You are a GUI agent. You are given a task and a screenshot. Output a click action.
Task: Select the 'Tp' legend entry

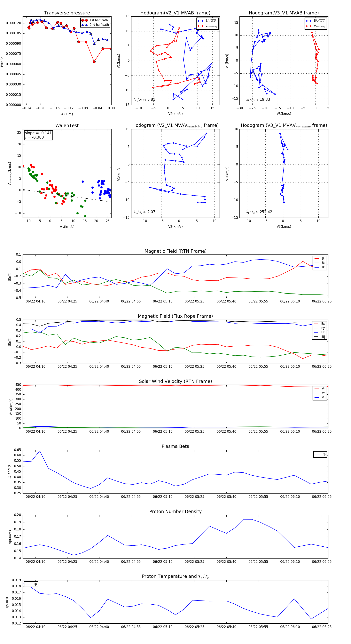pos(31,584)
